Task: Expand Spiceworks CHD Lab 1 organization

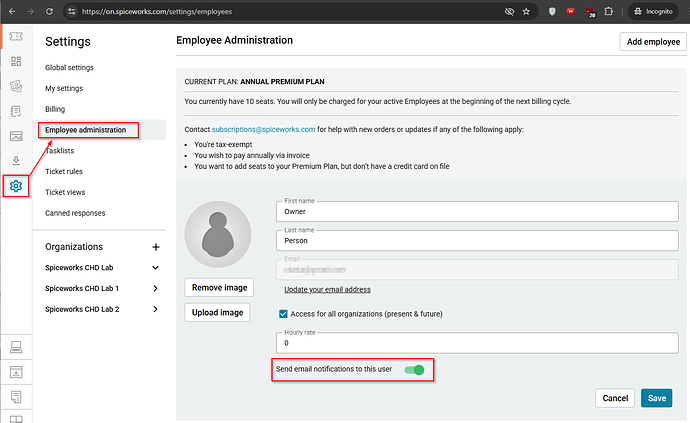Action: point(155,289)
